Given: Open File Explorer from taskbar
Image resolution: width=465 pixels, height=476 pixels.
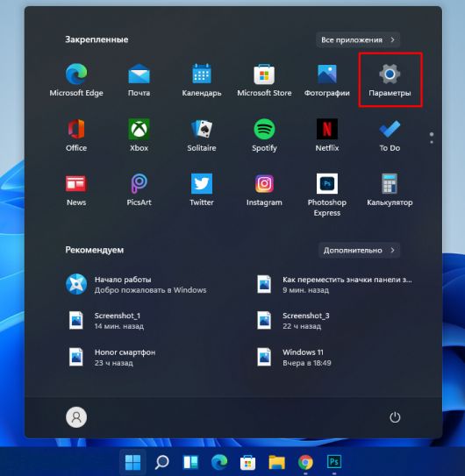Looking at the screenshot, I should (x=277, y=462).
